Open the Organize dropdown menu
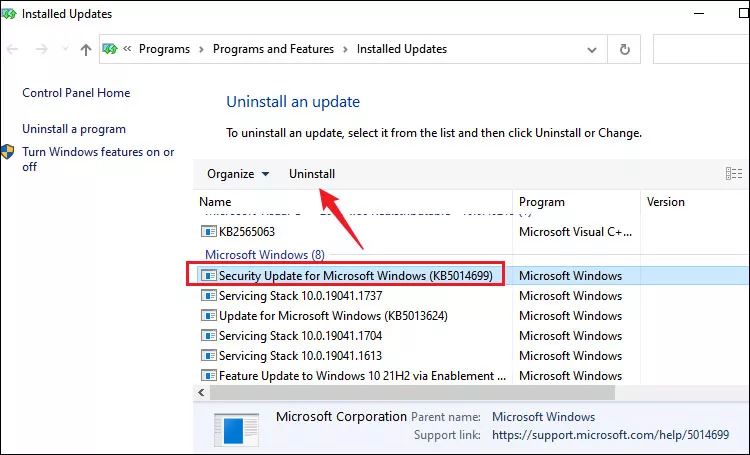The image size is (750, 455). pos(238,174)
